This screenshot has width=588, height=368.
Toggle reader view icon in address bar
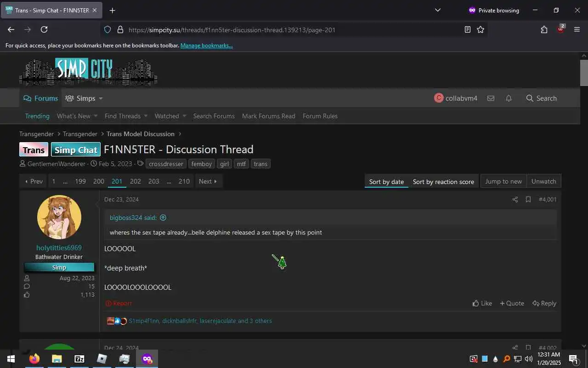coord(467,29)
